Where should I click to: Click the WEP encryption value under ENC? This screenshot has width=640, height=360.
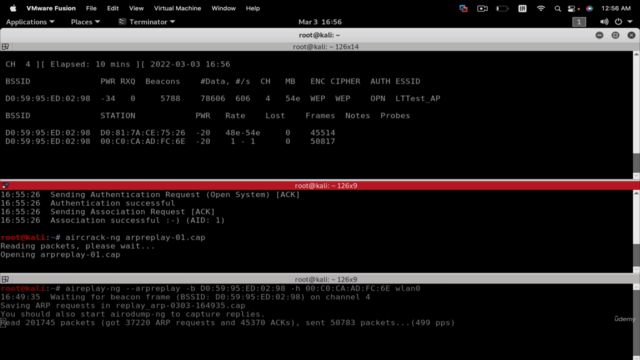pos(318,99)
